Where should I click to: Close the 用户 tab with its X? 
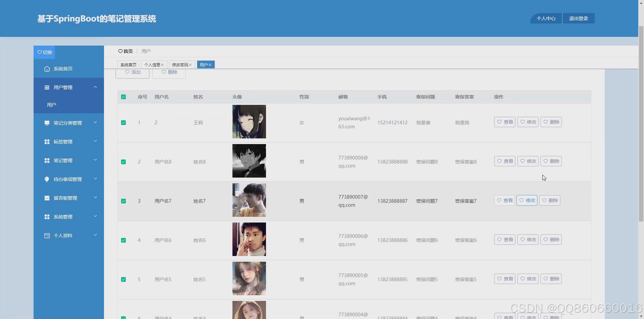pos(210,65)
